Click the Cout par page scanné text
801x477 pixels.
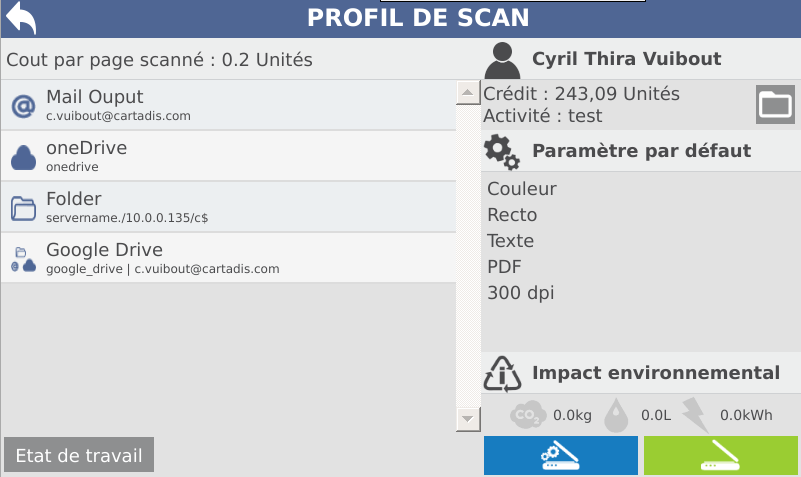pyautogui.click(x=159, y=60)
